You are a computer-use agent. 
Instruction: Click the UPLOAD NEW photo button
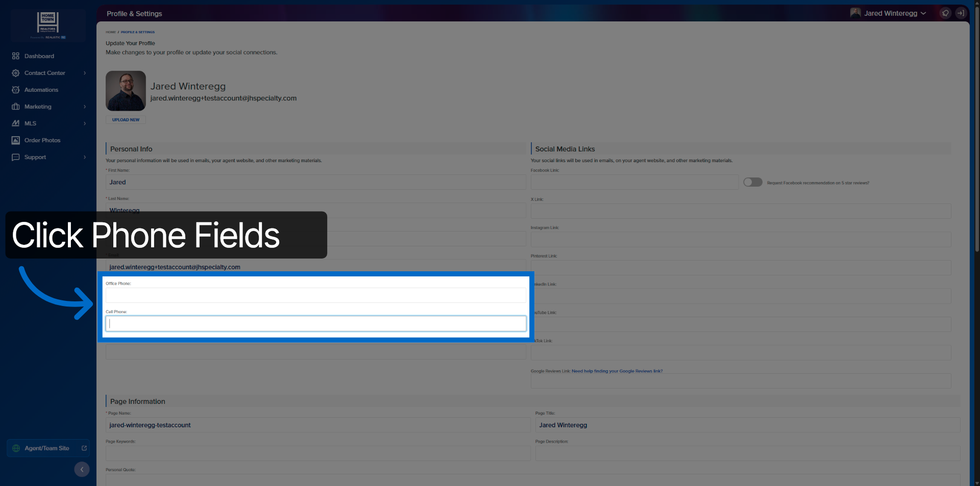[126, 120]
